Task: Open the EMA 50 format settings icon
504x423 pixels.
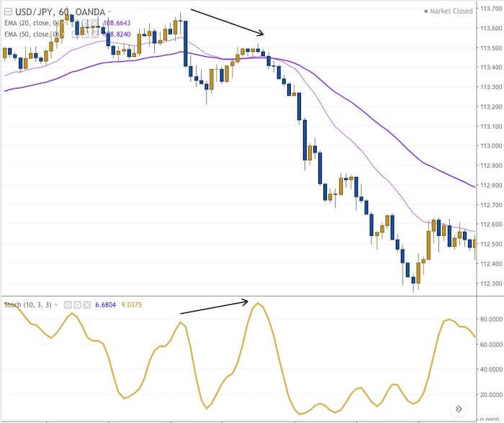Action: click(x=84, y=34)
